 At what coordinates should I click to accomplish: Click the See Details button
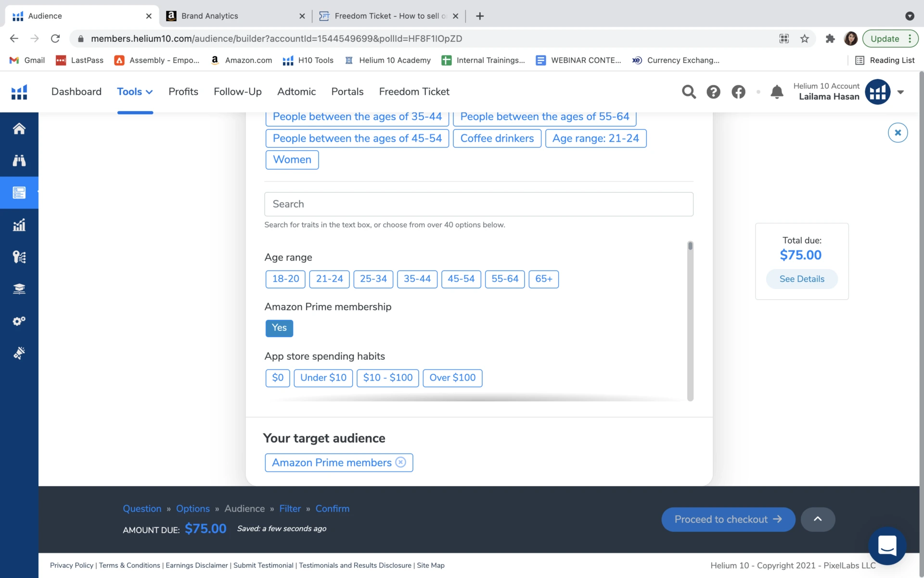pos(802,279)
